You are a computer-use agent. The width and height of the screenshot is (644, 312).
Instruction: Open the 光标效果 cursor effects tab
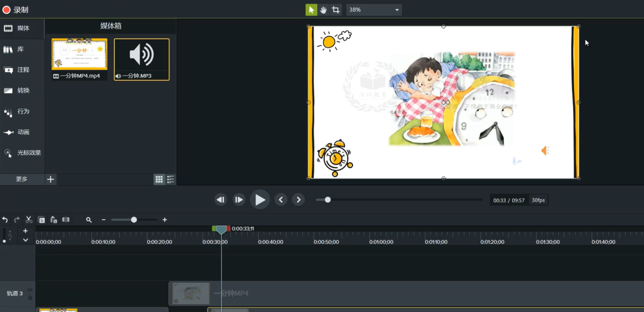(x=22, y=153)
